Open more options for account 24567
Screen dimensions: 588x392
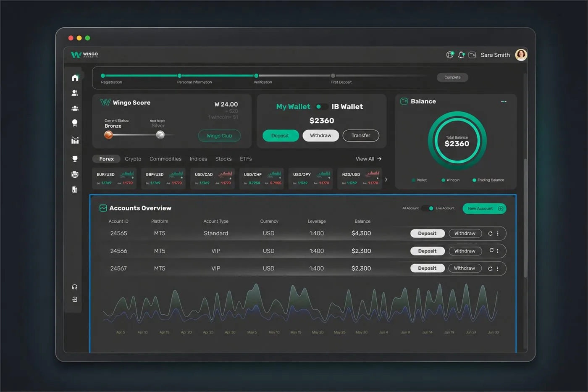(x=498, y=268)
